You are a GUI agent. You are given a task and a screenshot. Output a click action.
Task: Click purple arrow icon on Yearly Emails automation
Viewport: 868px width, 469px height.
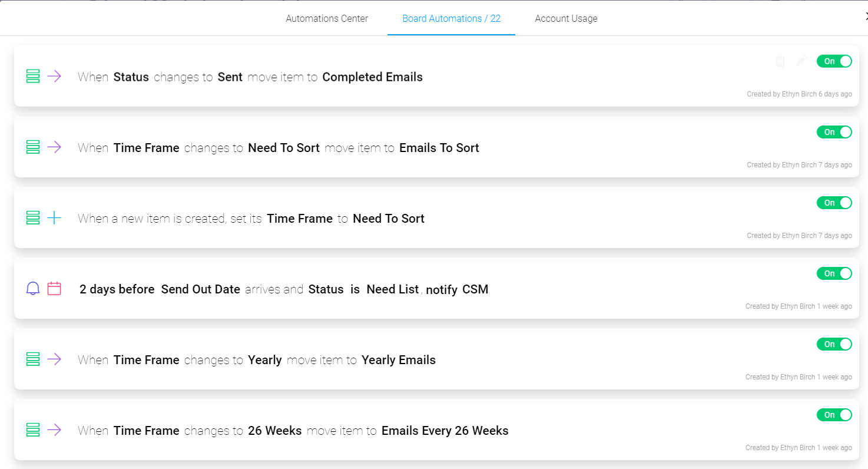click(54, 359)
